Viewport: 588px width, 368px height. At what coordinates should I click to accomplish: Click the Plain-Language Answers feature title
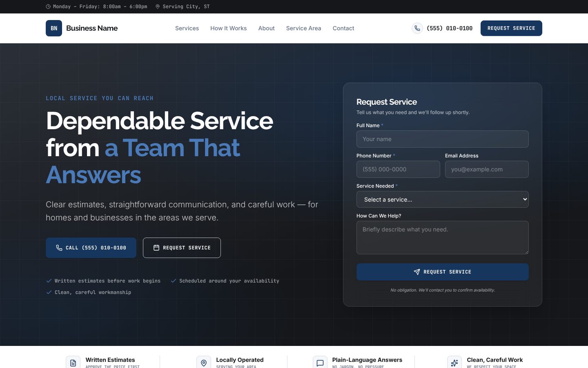(367, 360)
